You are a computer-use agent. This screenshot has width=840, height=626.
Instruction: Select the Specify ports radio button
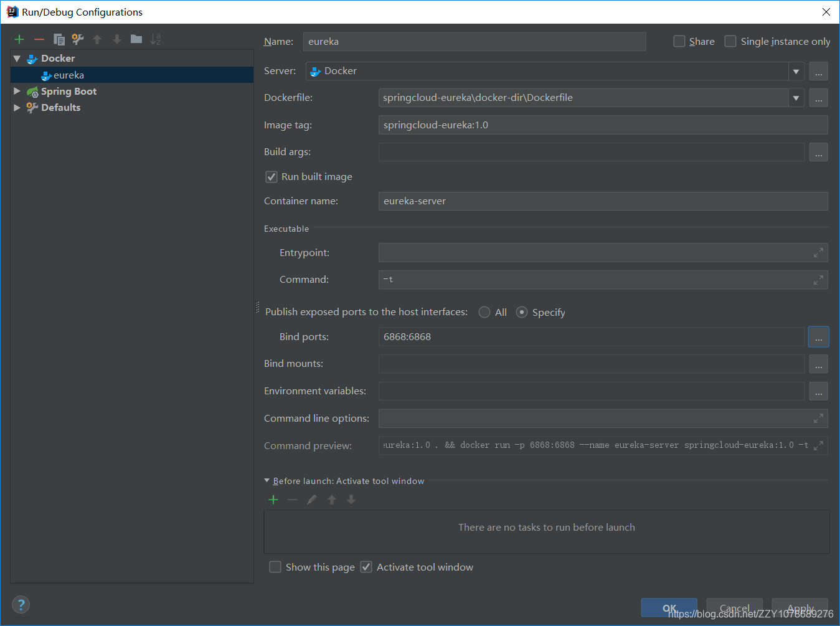[522, 312]
